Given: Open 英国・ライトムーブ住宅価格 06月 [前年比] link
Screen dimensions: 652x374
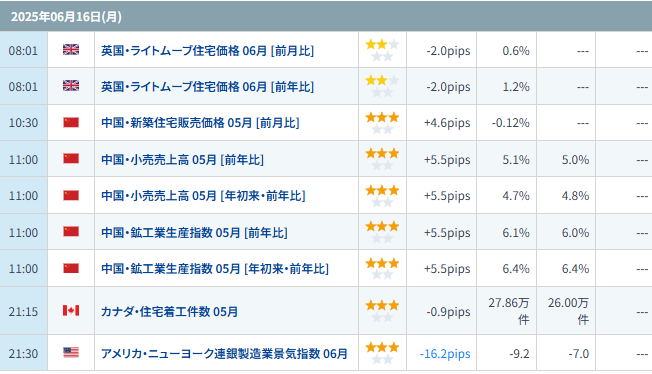Looking at the screenshot, I should pos(207,87).
